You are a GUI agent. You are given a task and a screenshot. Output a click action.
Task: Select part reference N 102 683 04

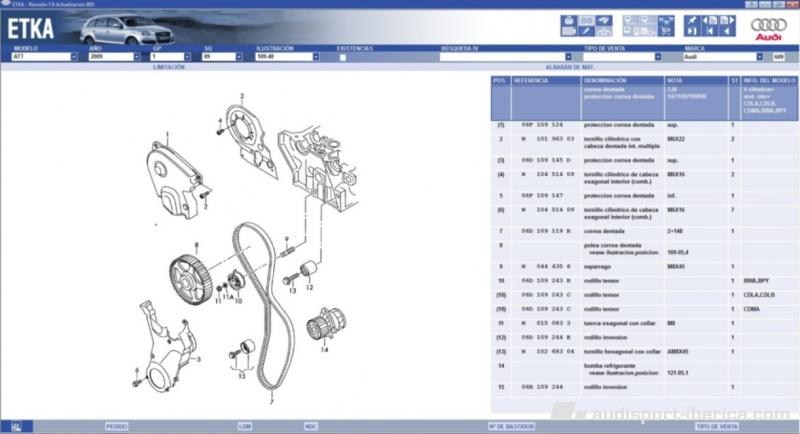[547, 352]
